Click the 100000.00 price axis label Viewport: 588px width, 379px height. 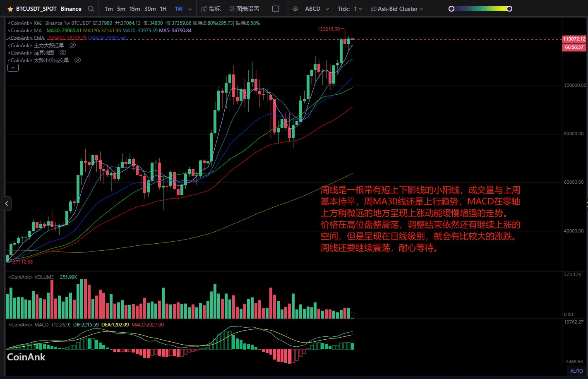tap(575, 85)
